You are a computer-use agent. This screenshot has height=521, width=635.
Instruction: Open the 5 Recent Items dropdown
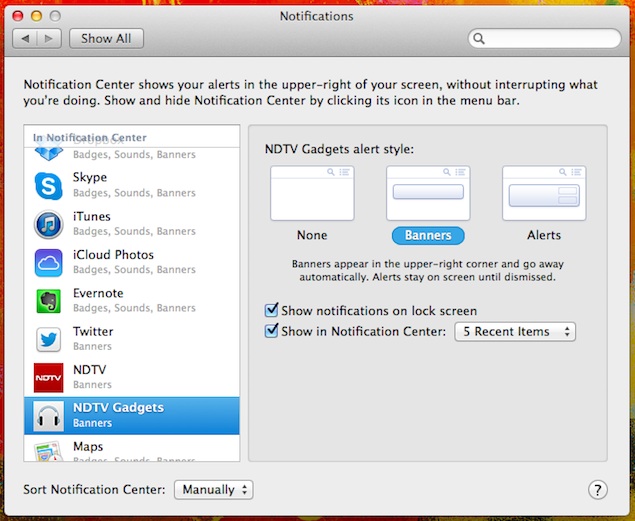coord(515,332)
